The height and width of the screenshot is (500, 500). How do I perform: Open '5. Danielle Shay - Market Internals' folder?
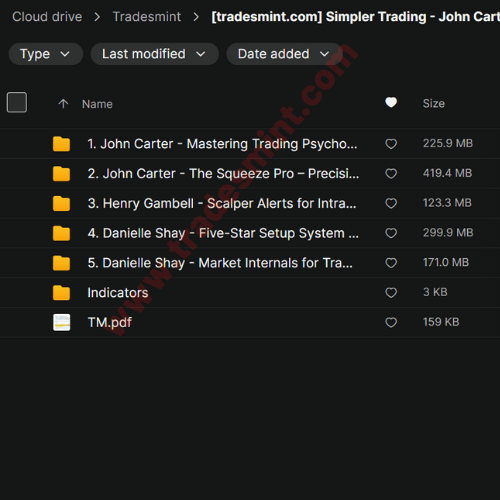[220, 263]
